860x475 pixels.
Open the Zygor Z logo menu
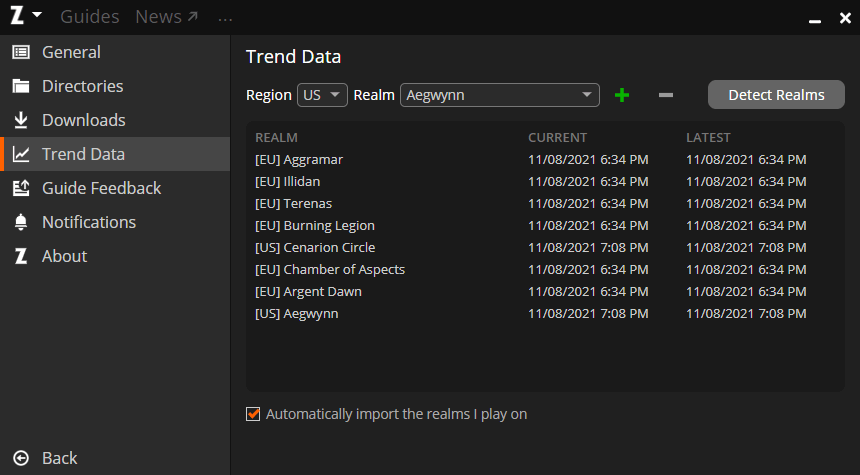(18, 15)
